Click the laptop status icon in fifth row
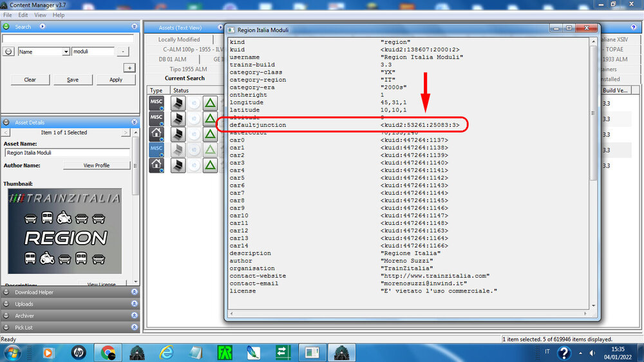 [178, 166]
